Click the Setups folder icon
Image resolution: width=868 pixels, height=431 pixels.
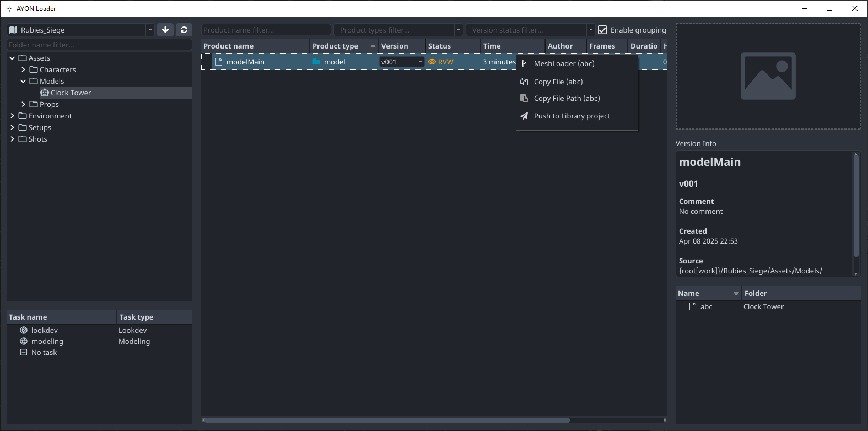coord(23,127)
